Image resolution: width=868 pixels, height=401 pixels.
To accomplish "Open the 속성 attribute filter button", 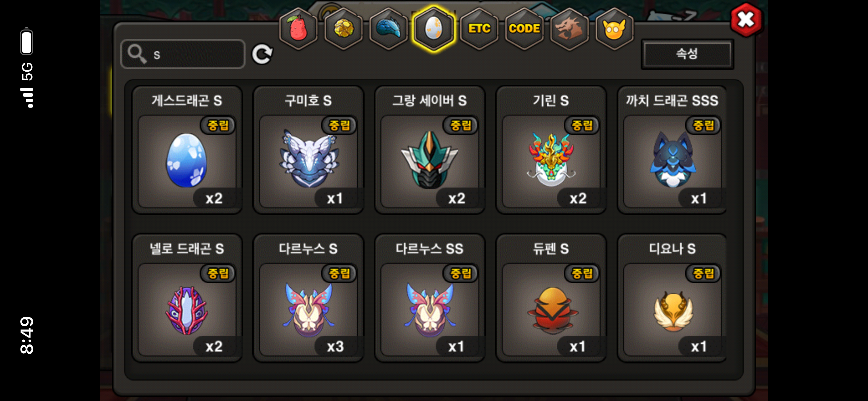I will tap(687, 54).
